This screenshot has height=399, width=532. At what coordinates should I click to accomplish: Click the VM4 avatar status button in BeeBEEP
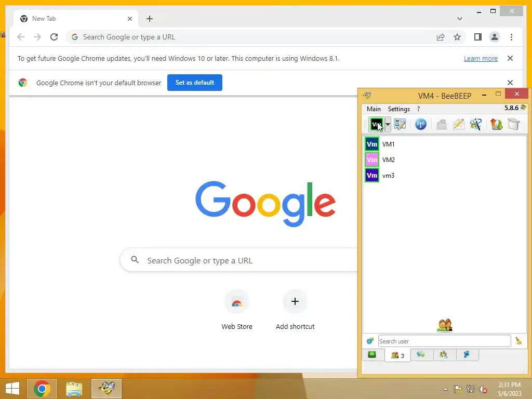coord(376,125)
